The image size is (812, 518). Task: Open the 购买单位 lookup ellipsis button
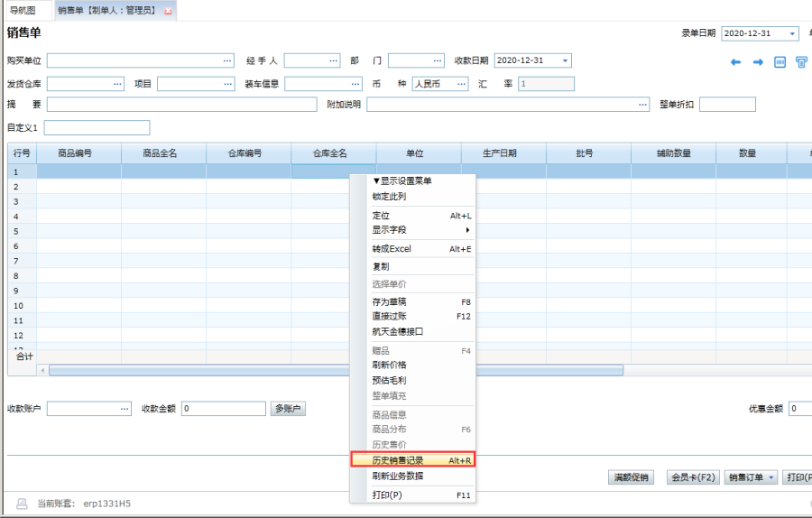pyautogui.click(x=227, y=60)
